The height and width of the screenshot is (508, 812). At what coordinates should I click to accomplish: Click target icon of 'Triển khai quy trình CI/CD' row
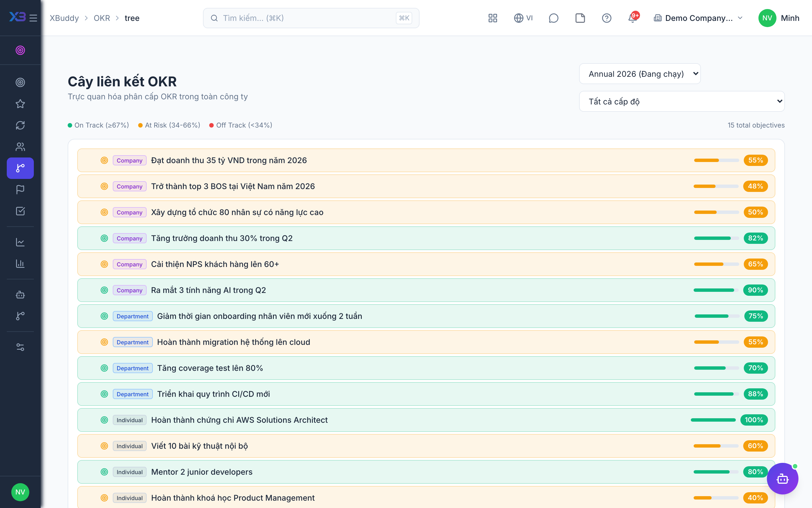(x=104, y=394)
